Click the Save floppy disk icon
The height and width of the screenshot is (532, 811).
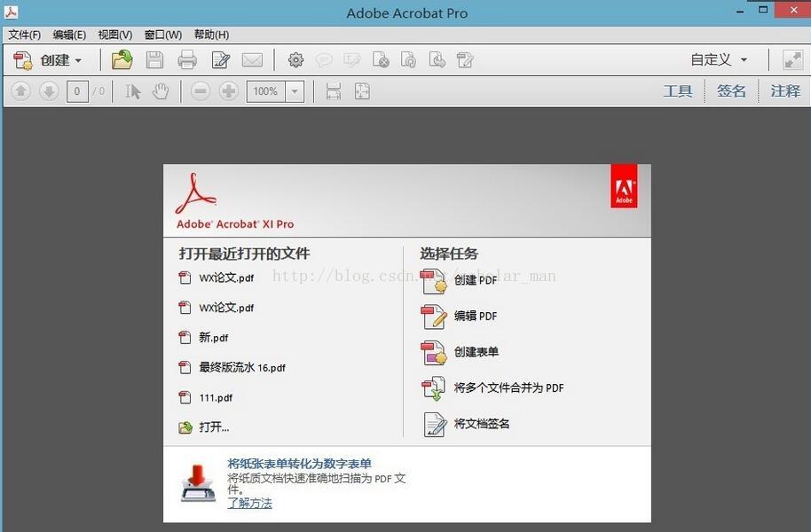154,60
